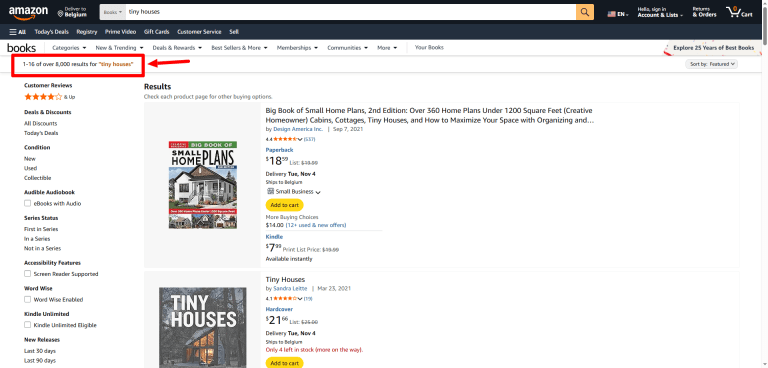Viewport: 768px width, 368px height.
Task: Expand the Memberships menu
Action: [x=297, y=48]
